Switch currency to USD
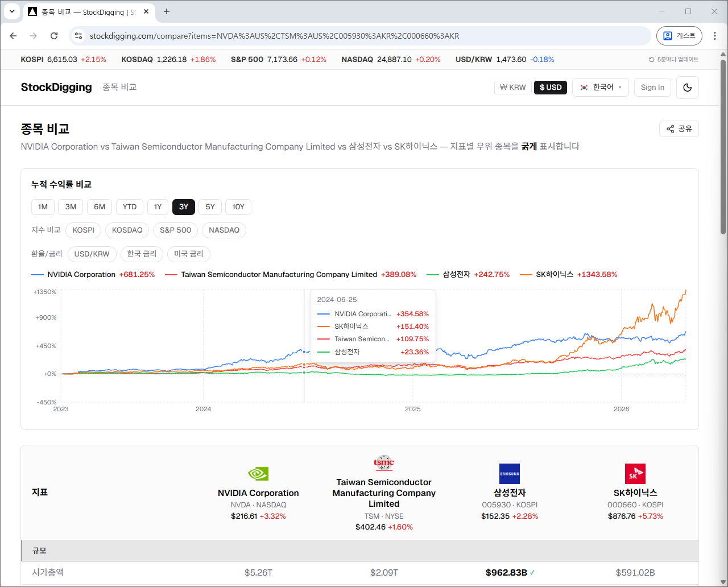The width and height of the screenshot is (728, 587). [x=551, y=88]
